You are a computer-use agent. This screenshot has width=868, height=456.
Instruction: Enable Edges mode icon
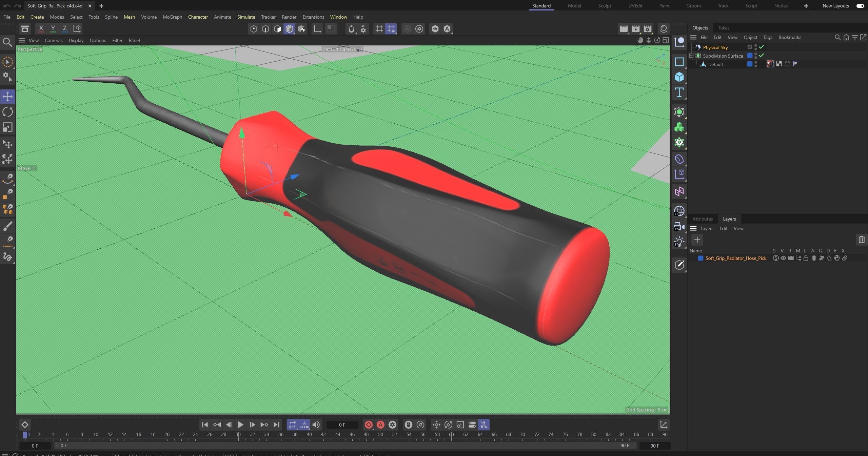click(x=265, y=29)
